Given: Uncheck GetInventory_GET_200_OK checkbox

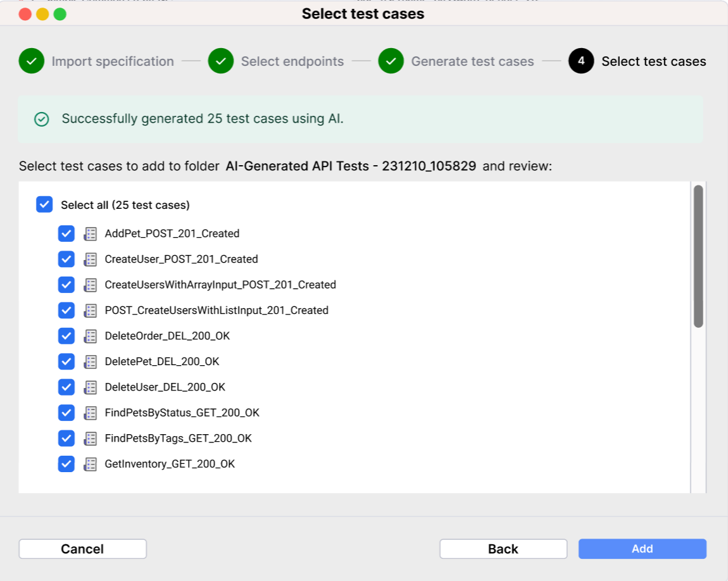Looking at the screenshot, I should (x=66, y=463).
